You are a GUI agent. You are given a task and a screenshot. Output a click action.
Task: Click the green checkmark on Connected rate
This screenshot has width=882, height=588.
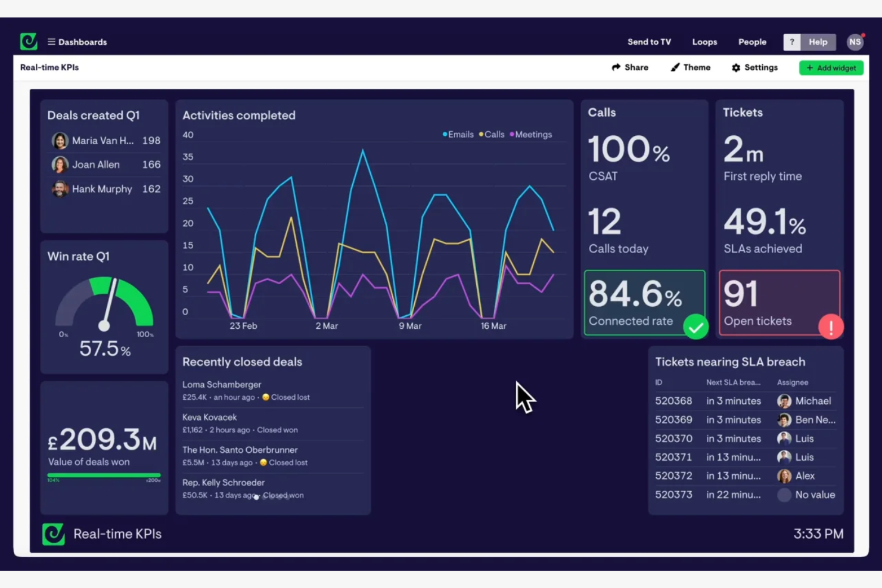696,327
